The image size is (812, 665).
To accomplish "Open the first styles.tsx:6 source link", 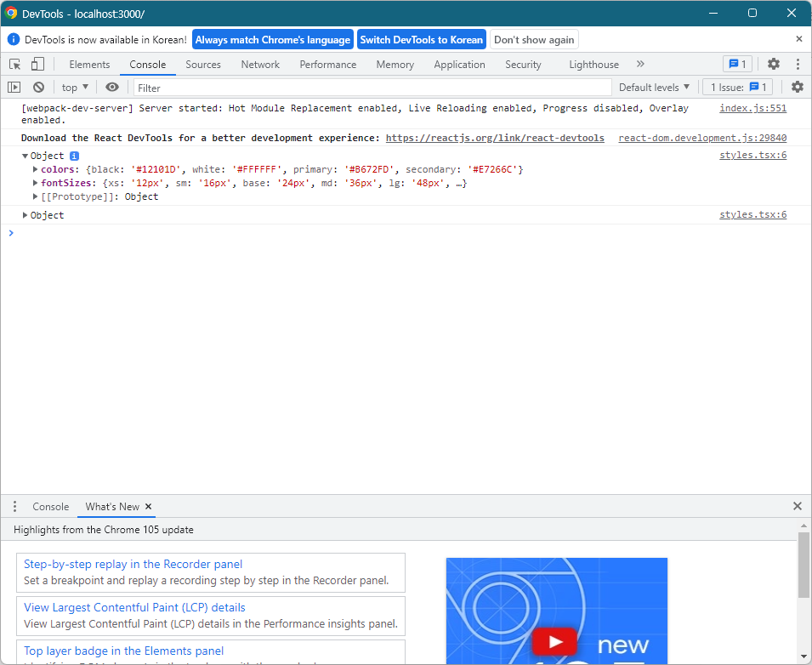I will click(753, 155).
